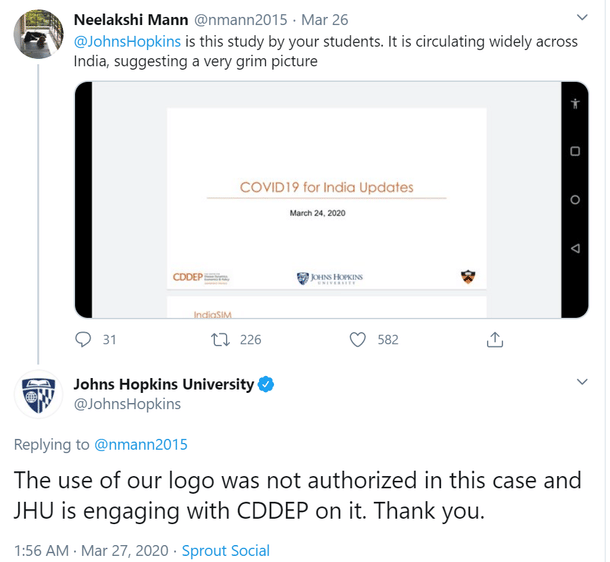Expand the top tweet's options chevron

tap(583, 19)
